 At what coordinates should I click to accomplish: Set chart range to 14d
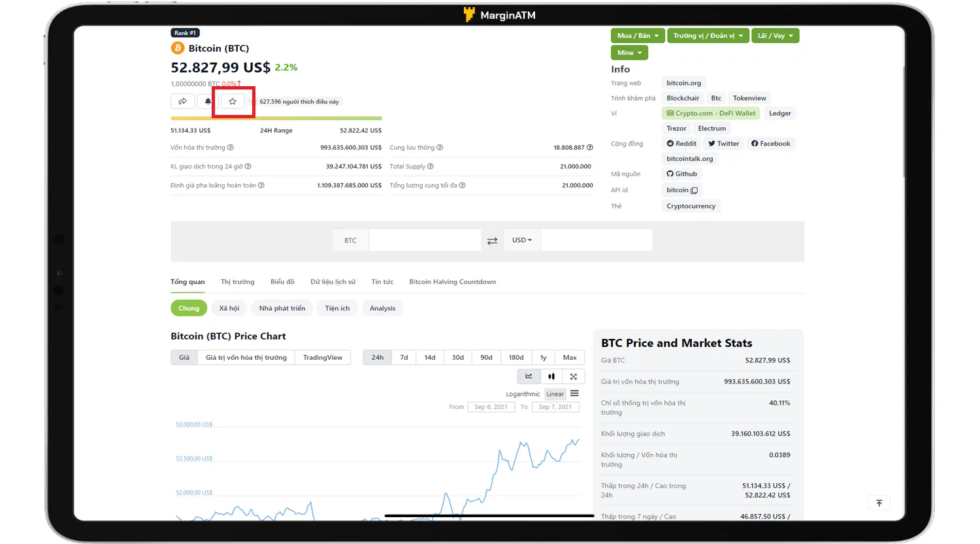tap(430, 358)
